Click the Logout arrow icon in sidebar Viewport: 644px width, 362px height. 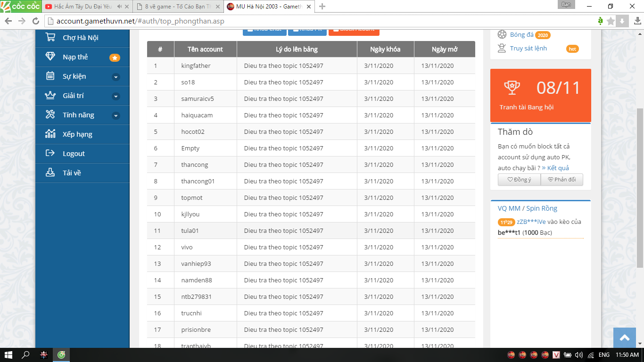coord(50,153)
